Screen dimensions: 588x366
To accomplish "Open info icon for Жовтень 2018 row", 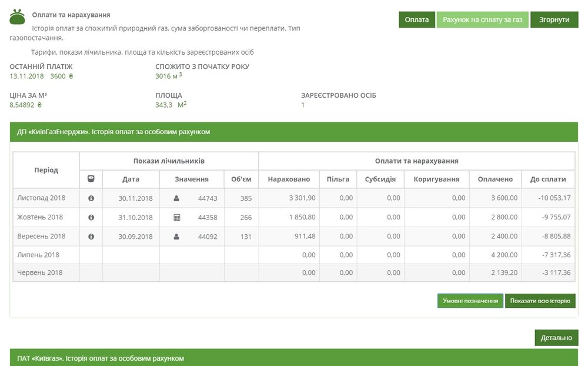I will [x=91, y=217].
